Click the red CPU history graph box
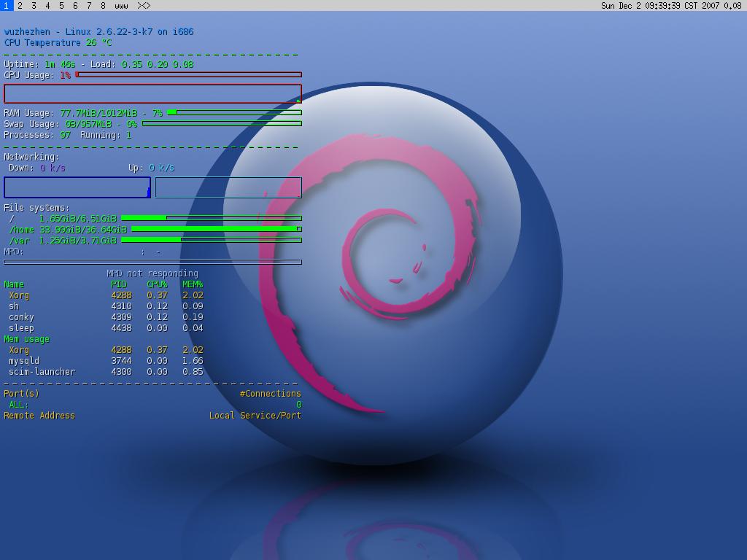The image size is (747, 560). [x=153, y=94]
